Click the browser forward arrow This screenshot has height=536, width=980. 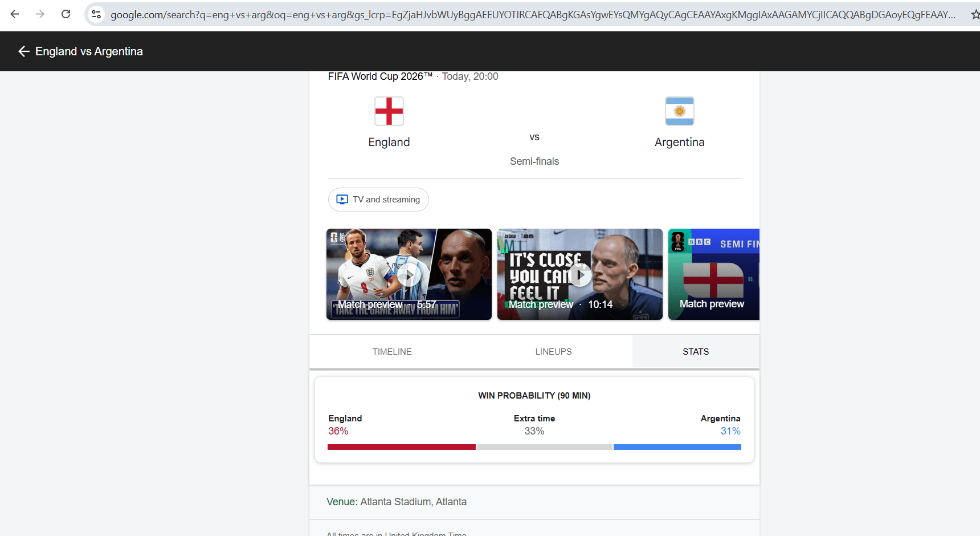[40, 14]
